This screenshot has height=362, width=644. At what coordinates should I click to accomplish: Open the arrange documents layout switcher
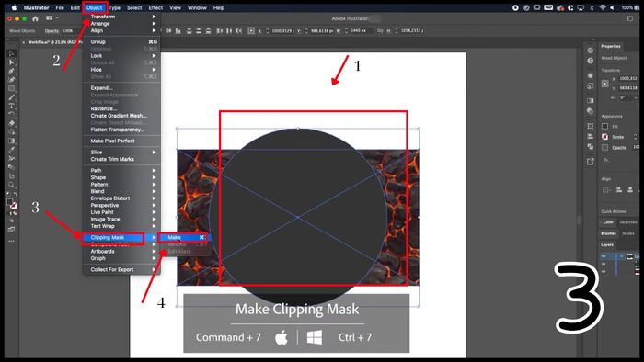click(52, 18)
